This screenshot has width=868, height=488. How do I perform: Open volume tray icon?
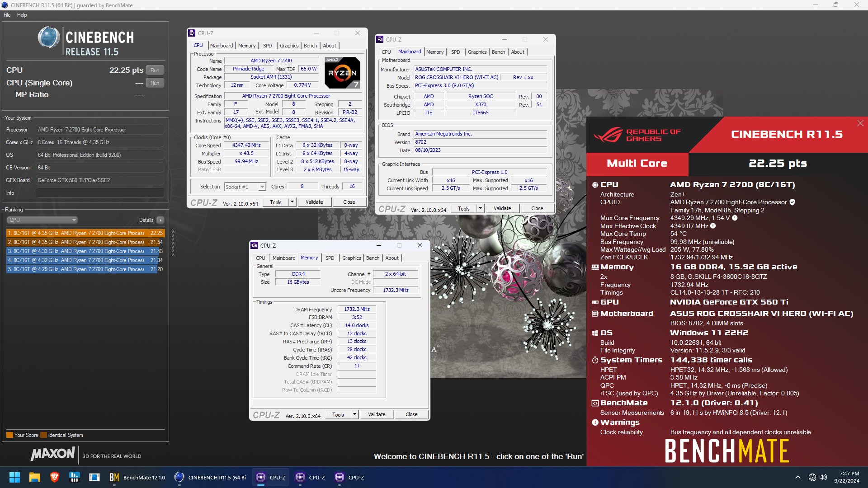tap(823, 477)
